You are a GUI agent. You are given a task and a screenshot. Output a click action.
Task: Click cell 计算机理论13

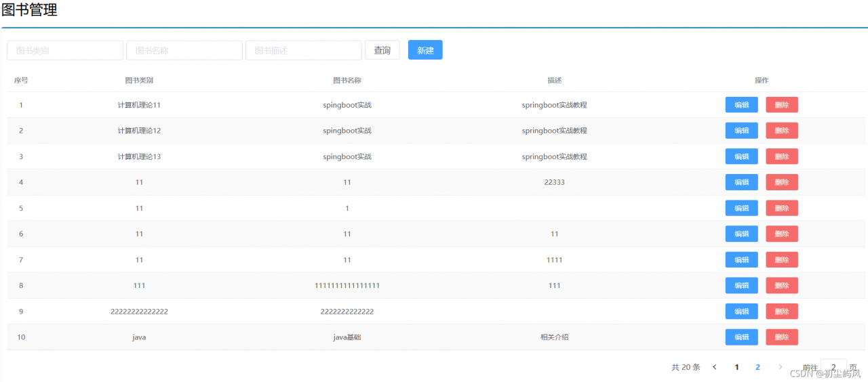pyautogui.click(x=139, y=156)
